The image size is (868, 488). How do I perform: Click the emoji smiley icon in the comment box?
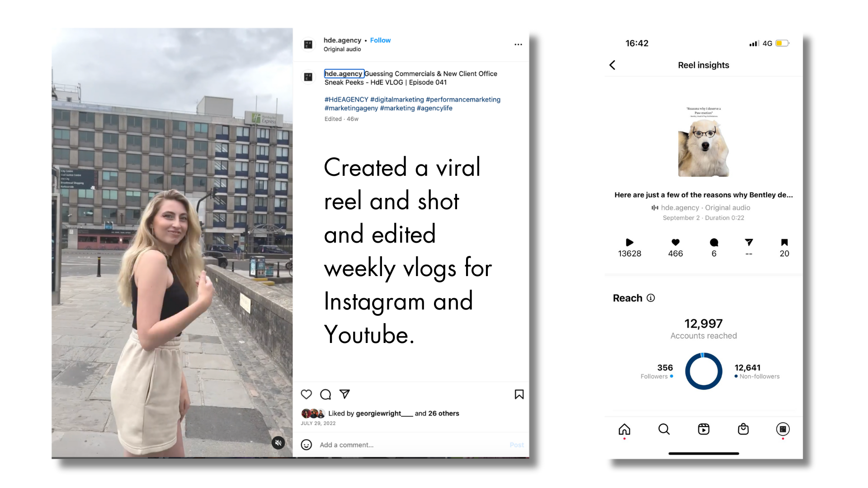point(307,445)
